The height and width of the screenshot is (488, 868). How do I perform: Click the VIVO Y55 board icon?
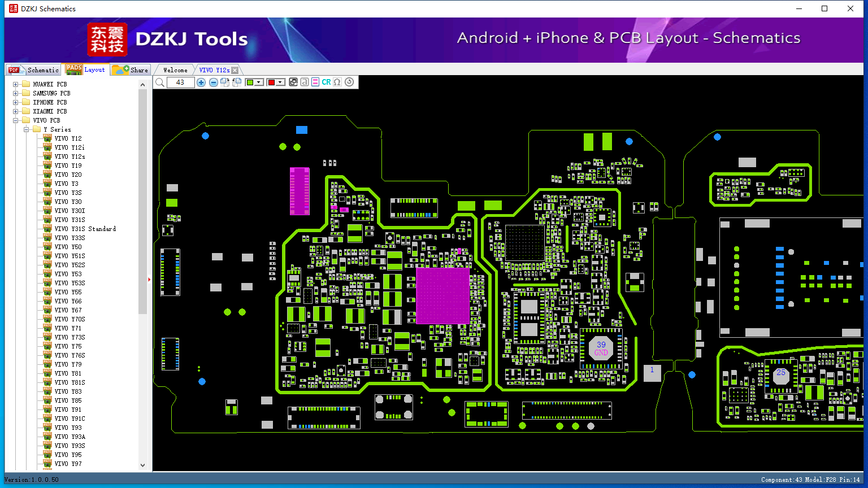[x=47, y=292]
